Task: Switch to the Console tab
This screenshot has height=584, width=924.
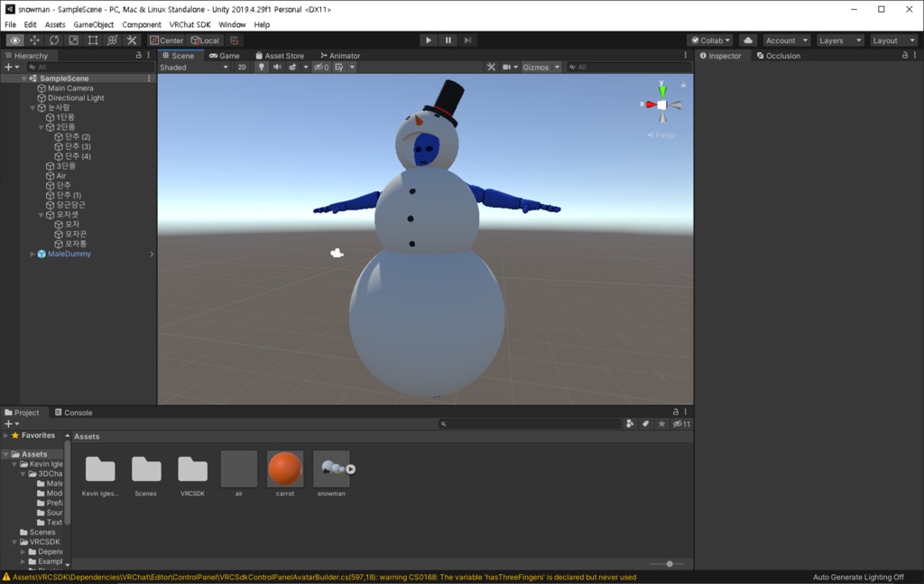Action: click(74, 413)
